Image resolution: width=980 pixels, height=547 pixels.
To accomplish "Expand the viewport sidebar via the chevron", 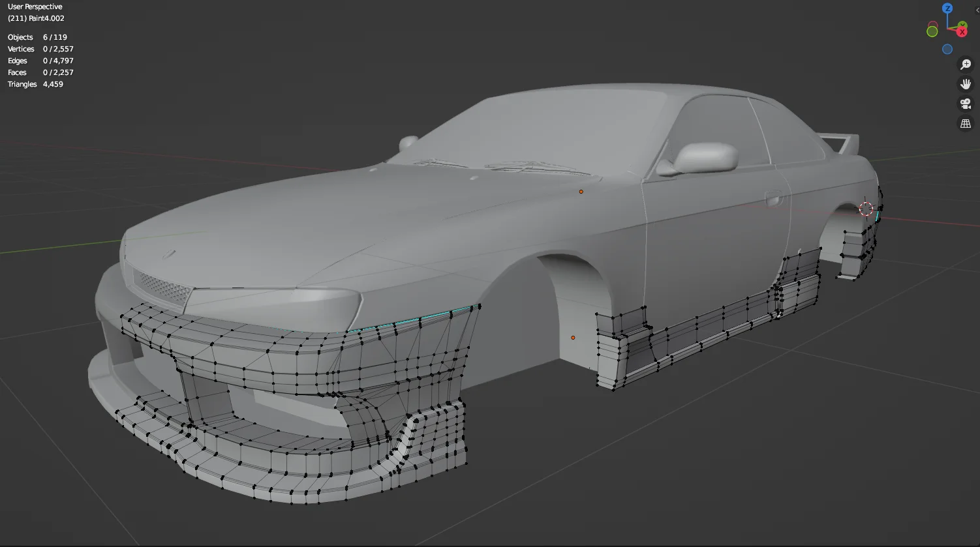I will (977, 10).
